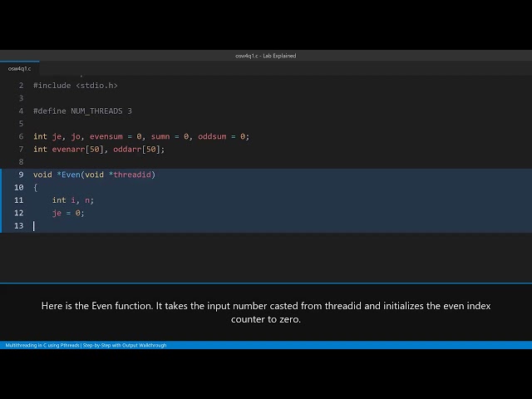Click 'oddarr[50]' on line 7

[x=136, y=150]
